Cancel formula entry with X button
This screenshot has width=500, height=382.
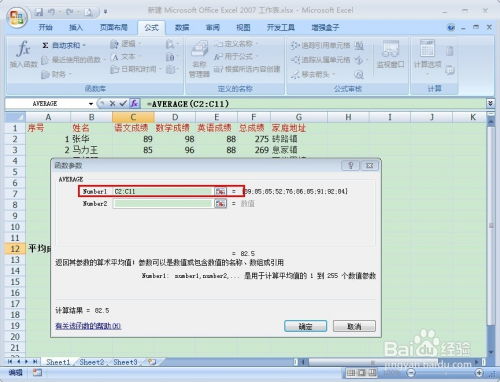click(x=112, y=104)
